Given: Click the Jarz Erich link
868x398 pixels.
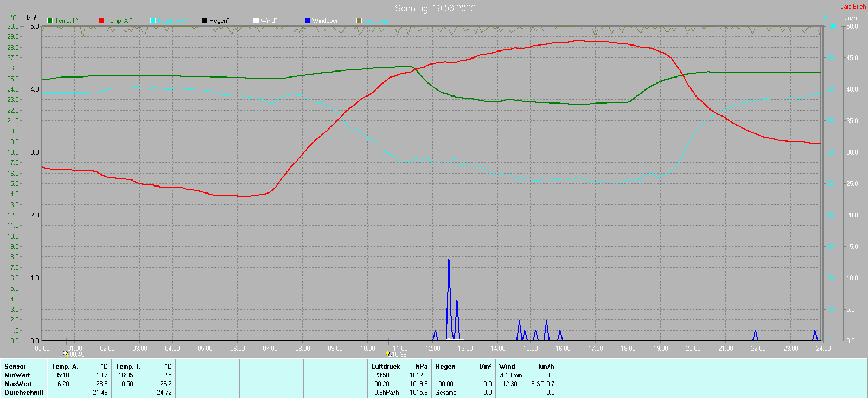Looking at the screenshot, I should [x=853, y=7].
